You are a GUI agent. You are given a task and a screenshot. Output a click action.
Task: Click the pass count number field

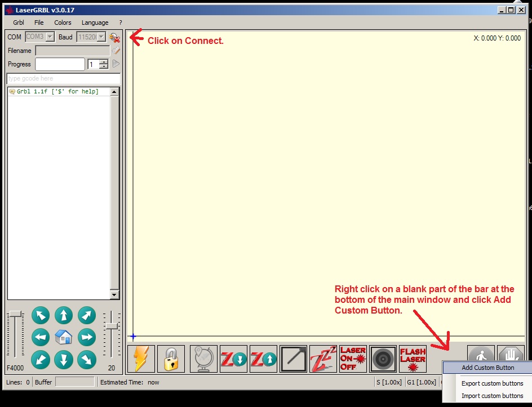click(x=94, y=64)
